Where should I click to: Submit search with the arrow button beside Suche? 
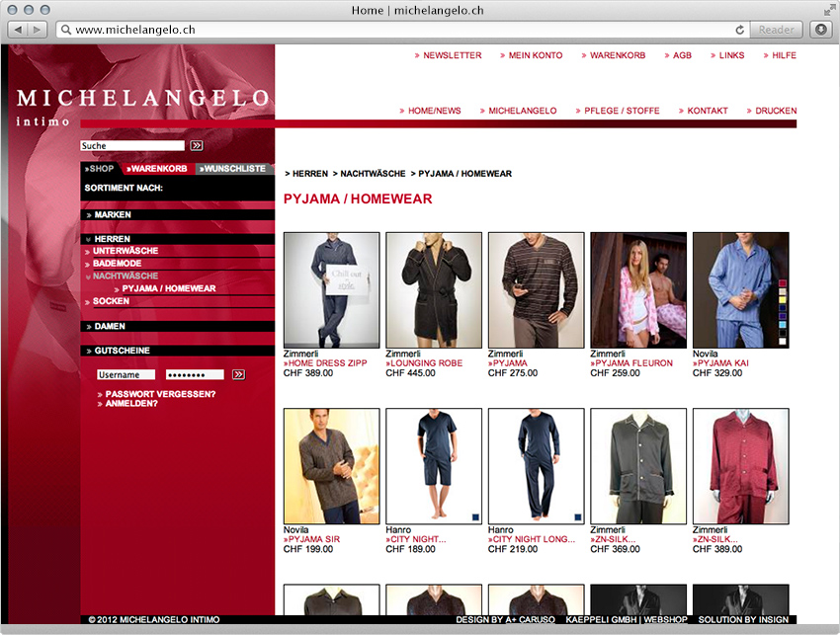197,145
